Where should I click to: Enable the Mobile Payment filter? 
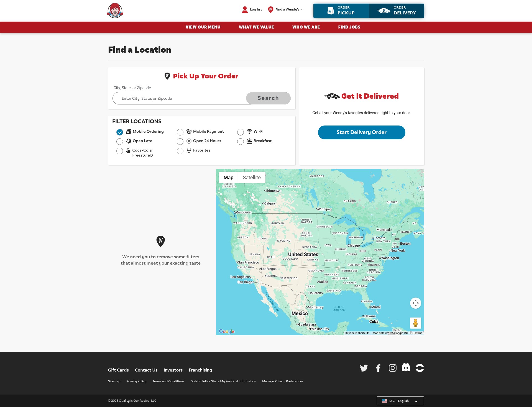coord(180,132)
